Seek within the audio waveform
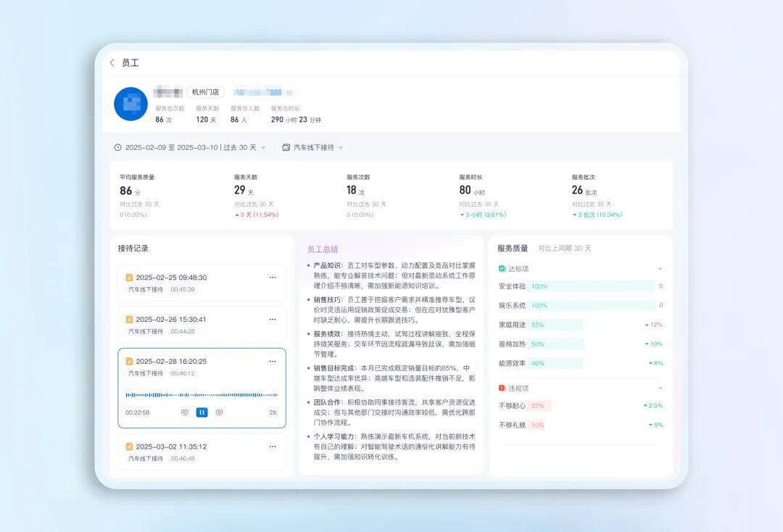Image resolution: width=783 pixels, height=532 pixels. point(202,395)
